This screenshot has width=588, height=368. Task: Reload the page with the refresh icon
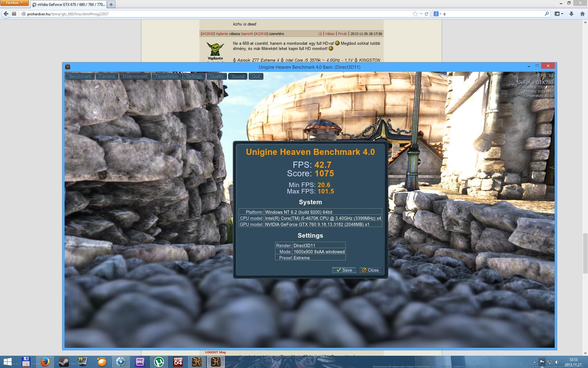click(x=426, y=14)
